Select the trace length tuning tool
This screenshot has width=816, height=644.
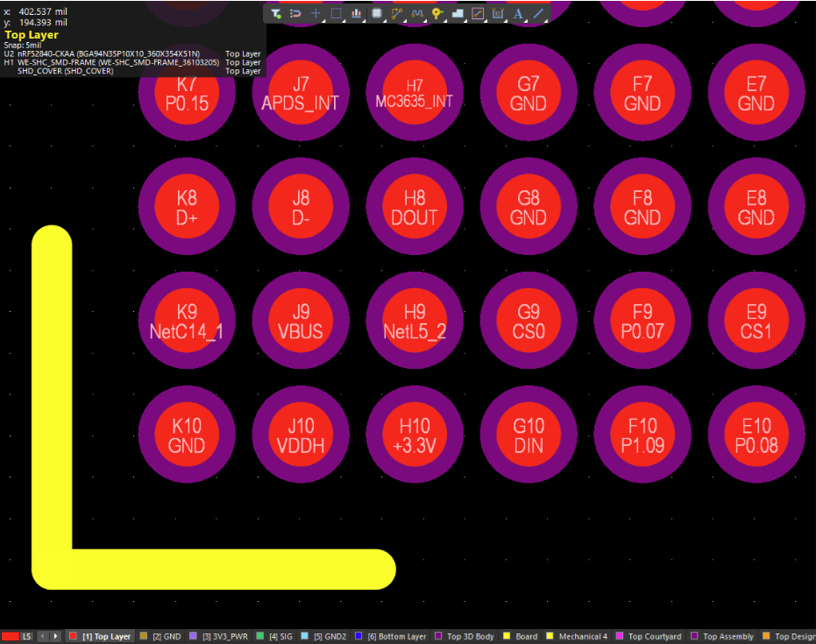(x=417, y=13)
